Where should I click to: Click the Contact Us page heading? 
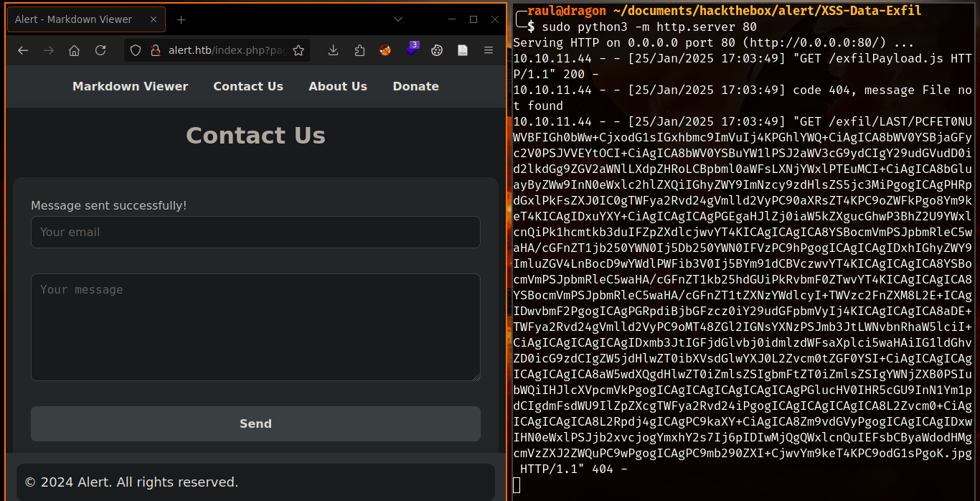(x=255, y=135)
